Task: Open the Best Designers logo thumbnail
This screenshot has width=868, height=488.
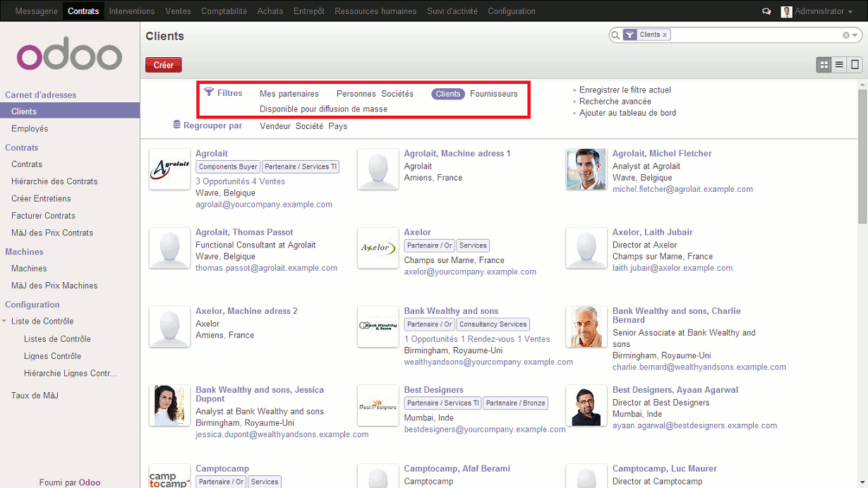Action: click(x=378, y=405)
